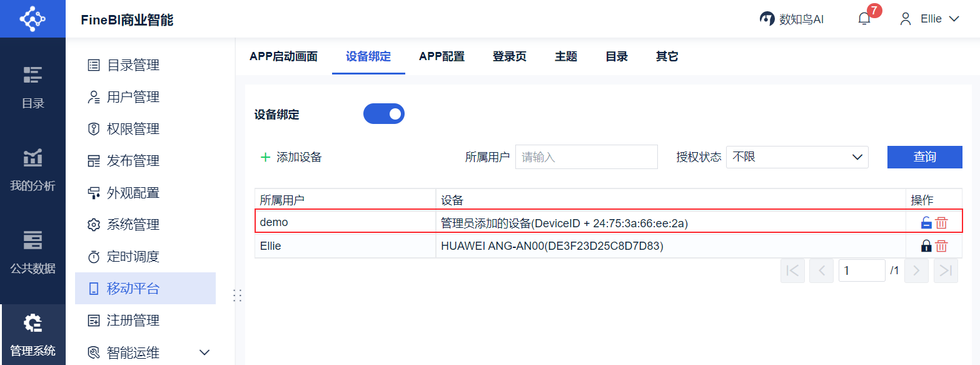Open the 主题 tab
The width and height of the screenshot is (980, 365).
point(566,56)
